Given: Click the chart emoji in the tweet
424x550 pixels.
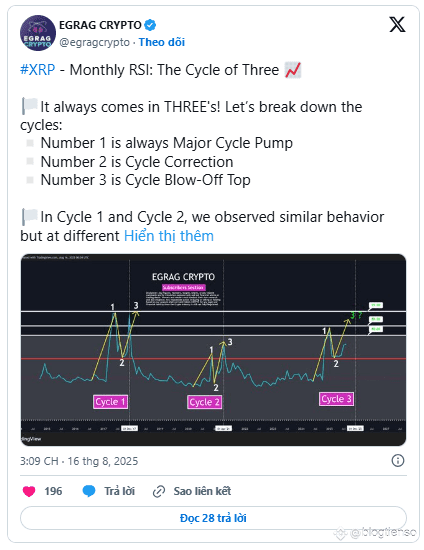Looking at the screenshot, I should [292, 70].
